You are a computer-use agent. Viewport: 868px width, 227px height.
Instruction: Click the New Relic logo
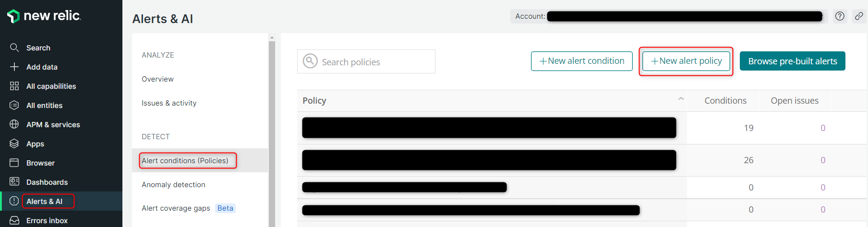click(44, 16)
